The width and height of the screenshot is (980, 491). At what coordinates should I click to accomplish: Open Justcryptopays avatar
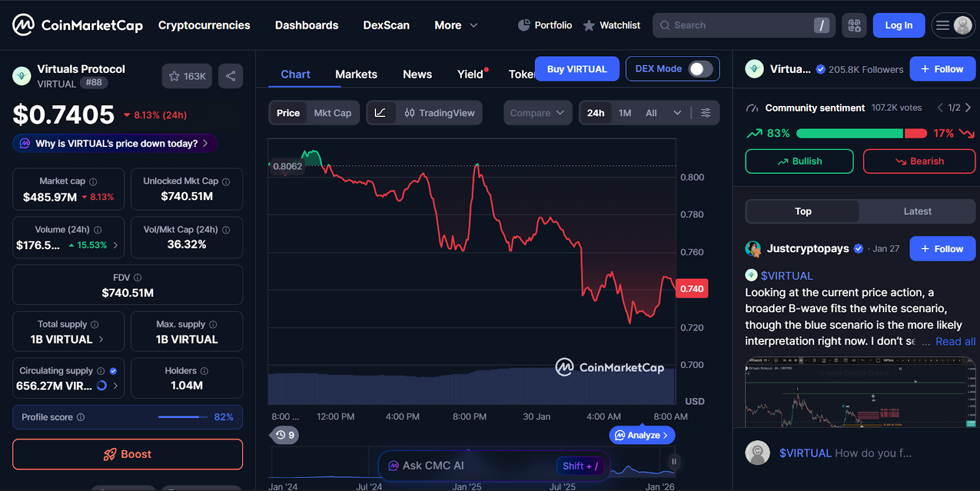click(753, 249)
